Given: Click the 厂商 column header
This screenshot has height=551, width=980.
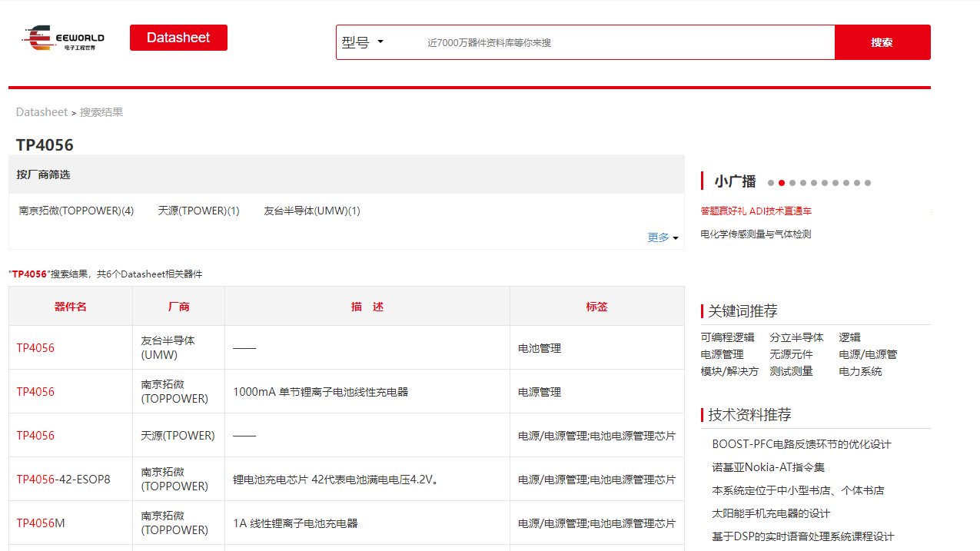Looking at the screenshot, I should [179, 307].
